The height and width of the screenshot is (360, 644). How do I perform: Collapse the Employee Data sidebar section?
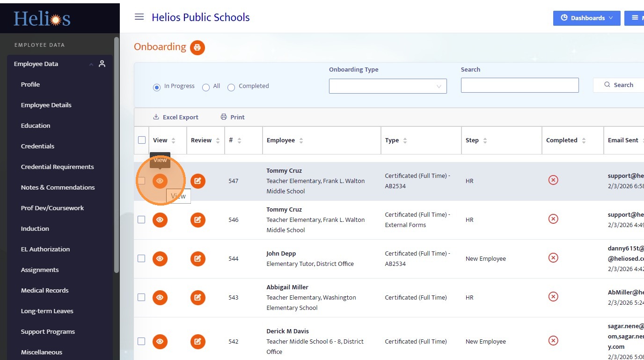pyautogui.click(x=91, y=64)
